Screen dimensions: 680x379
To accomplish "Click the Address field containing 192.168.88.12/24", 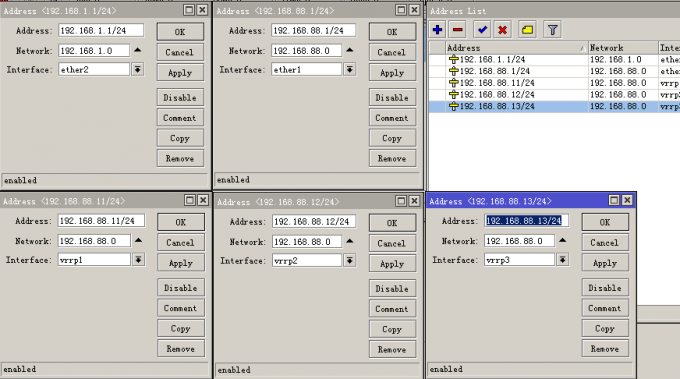I will (x=314, y=222).
